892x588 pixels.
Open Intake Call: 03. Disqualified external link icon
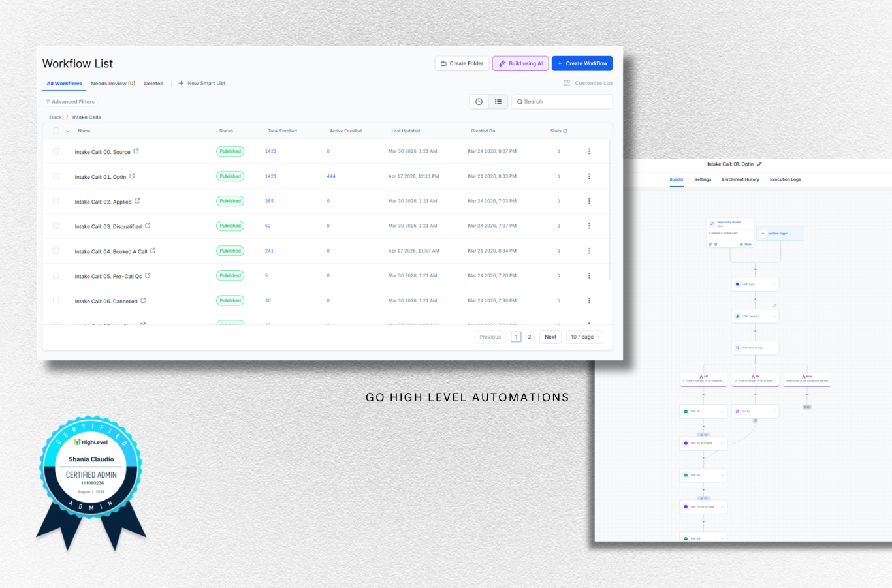tap(148, 226)
